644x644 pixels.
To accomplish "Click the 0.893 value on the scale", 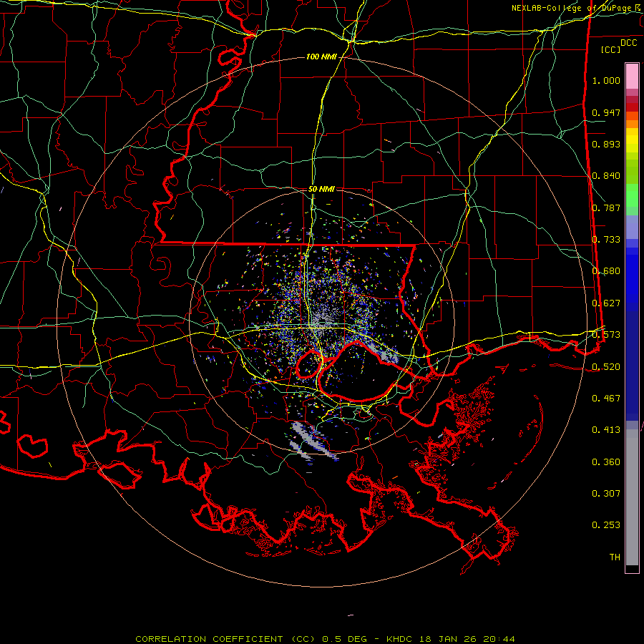I will pyautogui.click(x=606, y=144).
